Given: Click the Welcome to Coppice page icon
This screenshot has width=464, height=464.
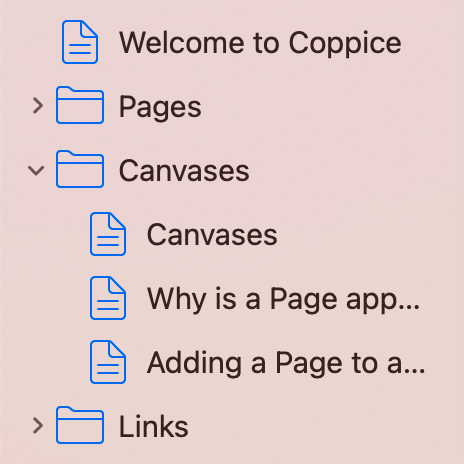Looking at the screenshot, I should 80,42.
